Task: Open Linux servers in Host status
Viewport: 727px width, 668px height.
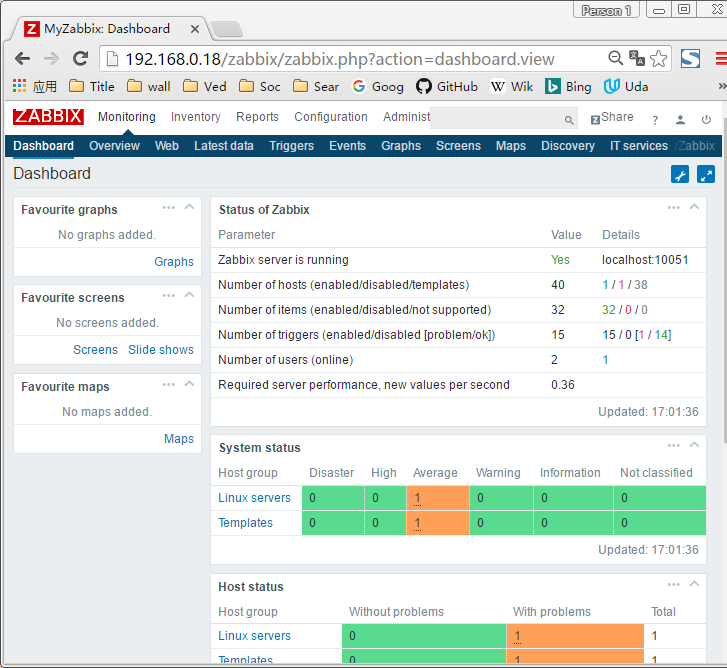Action: click(255, 636)
